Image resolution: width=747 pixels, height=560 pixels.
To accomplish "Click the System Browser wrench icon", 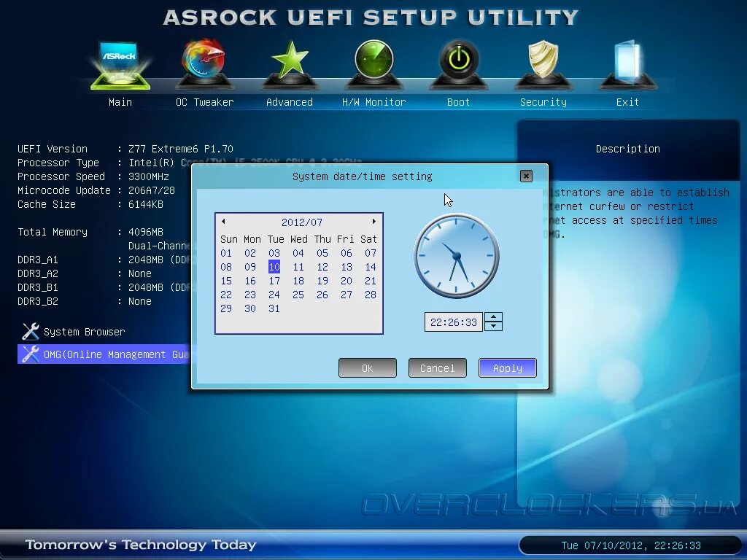I will coord(31,332).
